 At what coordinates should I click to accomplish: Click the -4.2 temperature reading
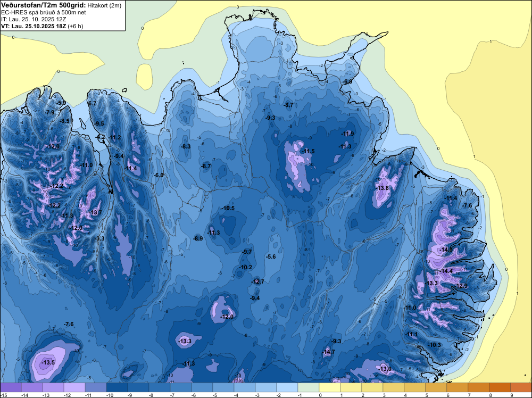(x=100, y=137)
